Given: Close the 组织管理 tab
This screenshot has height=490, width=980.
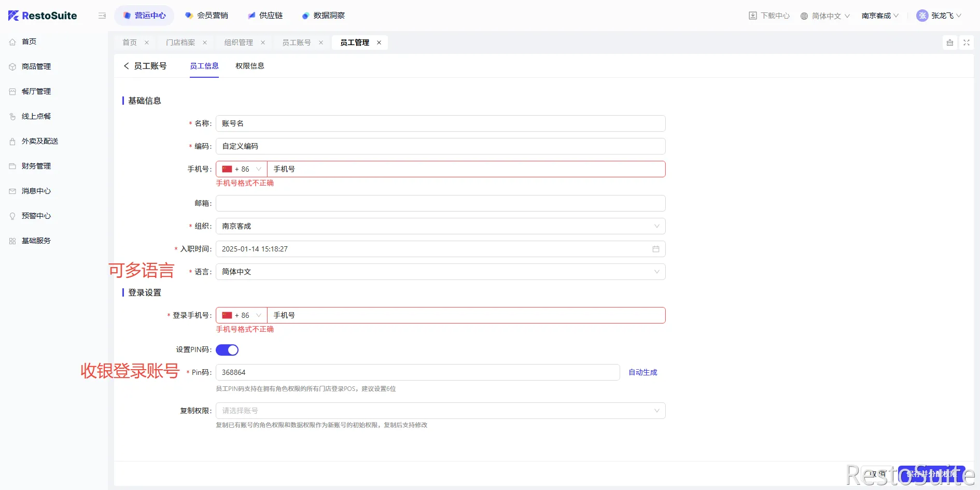Looking at the screenshot, I should (263, 43).
